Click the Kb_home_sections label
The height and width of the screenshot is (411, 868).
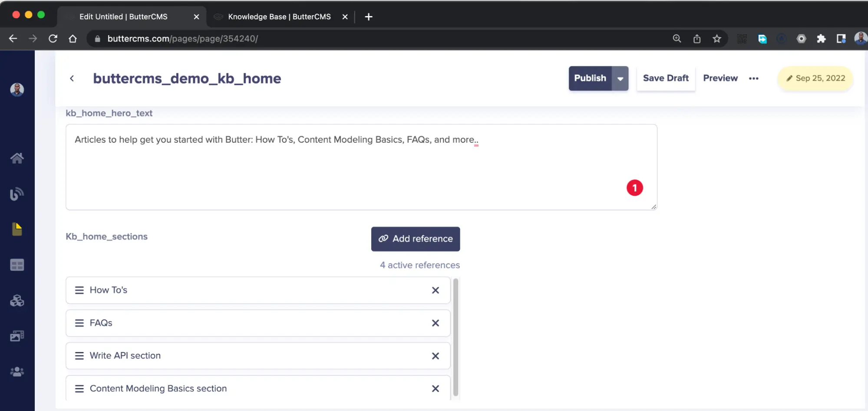(x=106, y=237)
